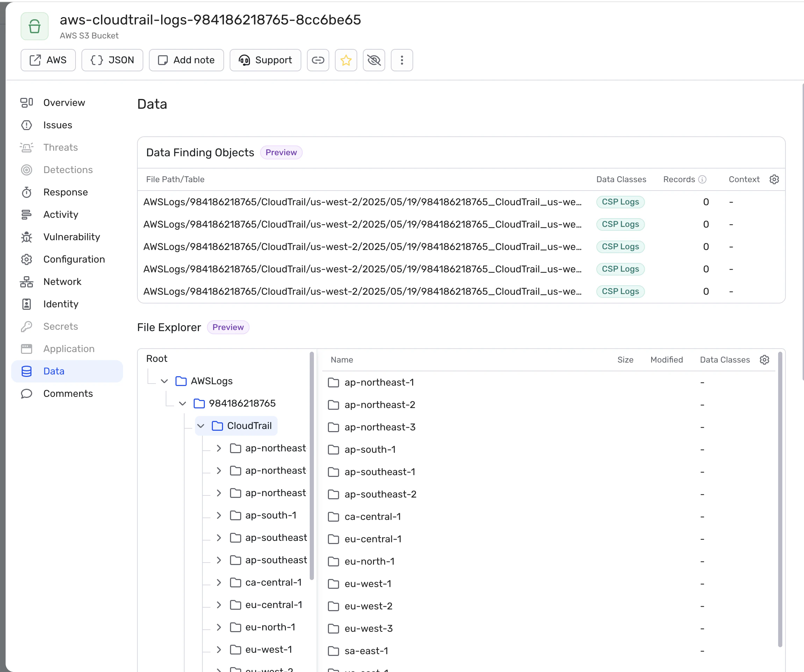Click the Network icon in sidebar
The height and width of the screenshot is (672, 804).
click(27, 282)
